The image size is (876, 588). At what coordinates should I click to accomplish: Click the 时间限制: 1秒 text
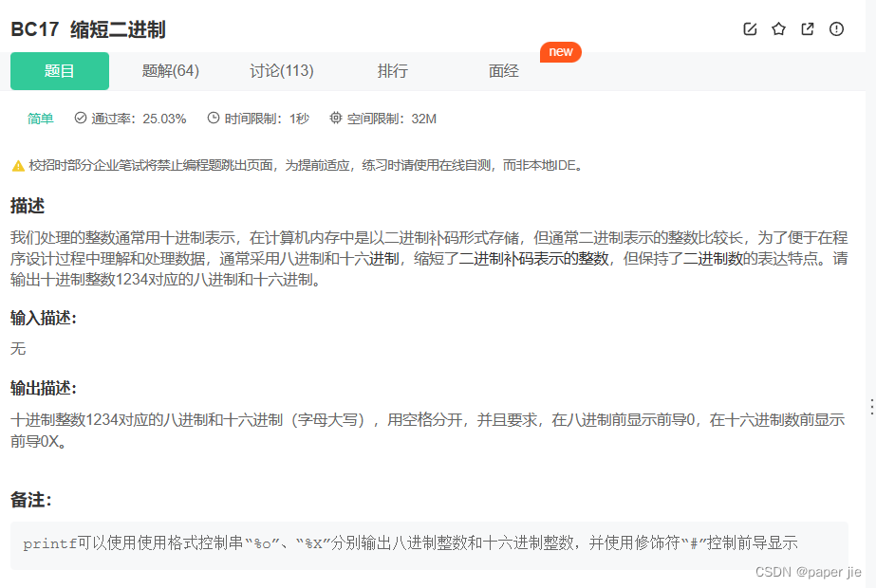pyautogui.click(x=267, y=119)
